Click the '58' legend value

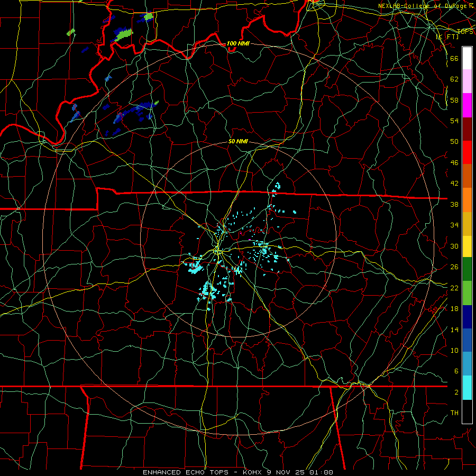(454, 100)
